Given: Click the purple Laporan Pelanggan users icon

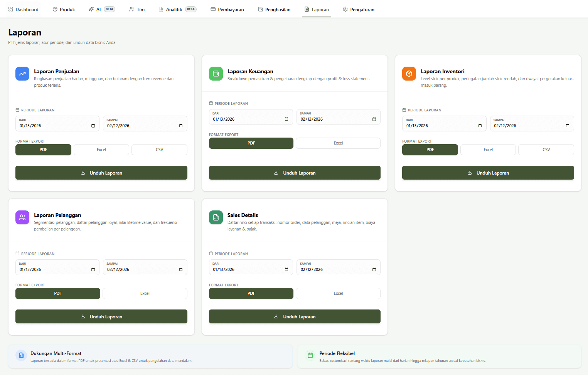Looking at the screenshot, I should click(x=22, y=217).
